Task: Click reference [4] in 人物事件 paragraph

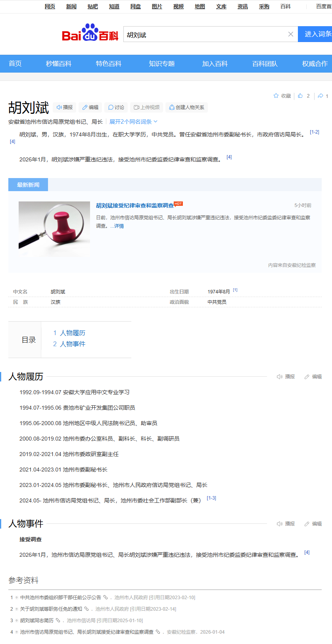Action: point(307,552)
